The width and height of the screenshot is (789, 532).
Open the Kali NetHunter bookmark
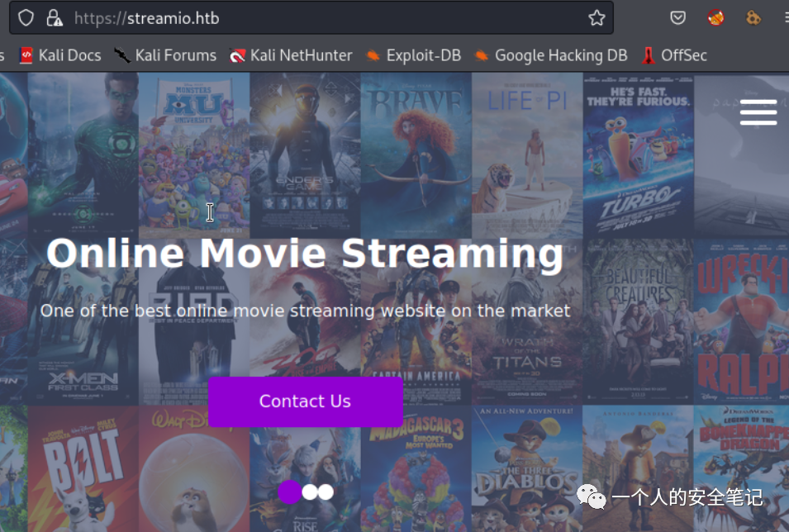coord(291,55)
